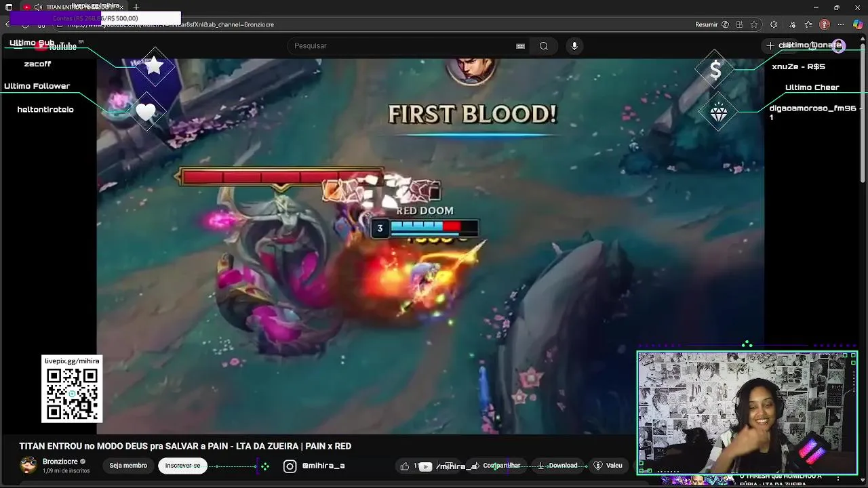Viewport: 868px width, 488px height.
Task: Click the heart Ultimo Follower icon
Action: click(146, 113)
